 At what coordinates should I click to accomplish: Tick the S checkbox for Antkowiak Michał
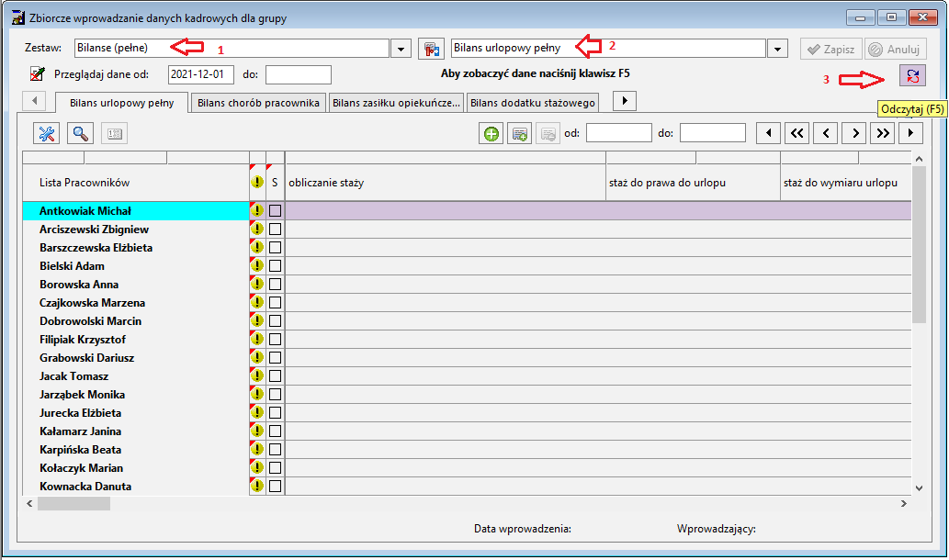275,210
